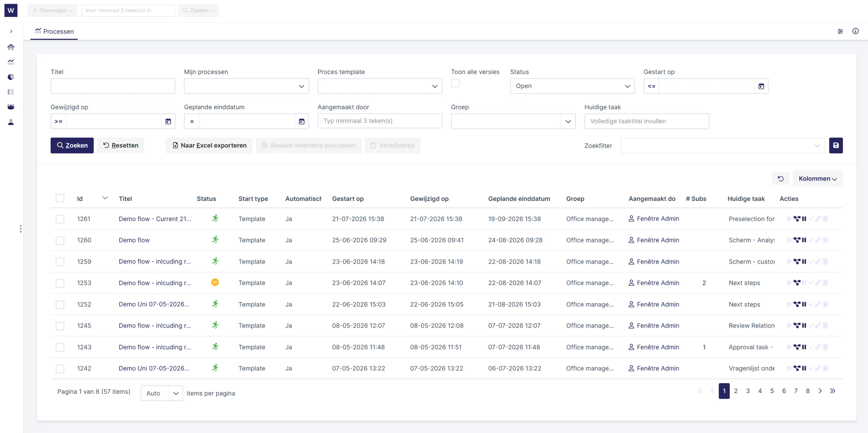Sort the table by Id column
868x433 pixels.
(80, 199)
